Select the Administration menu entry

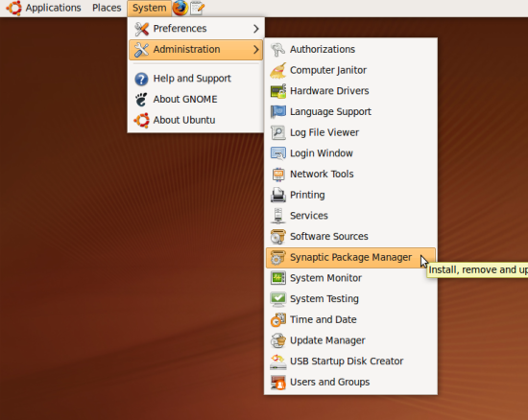(x=196, y=50)
